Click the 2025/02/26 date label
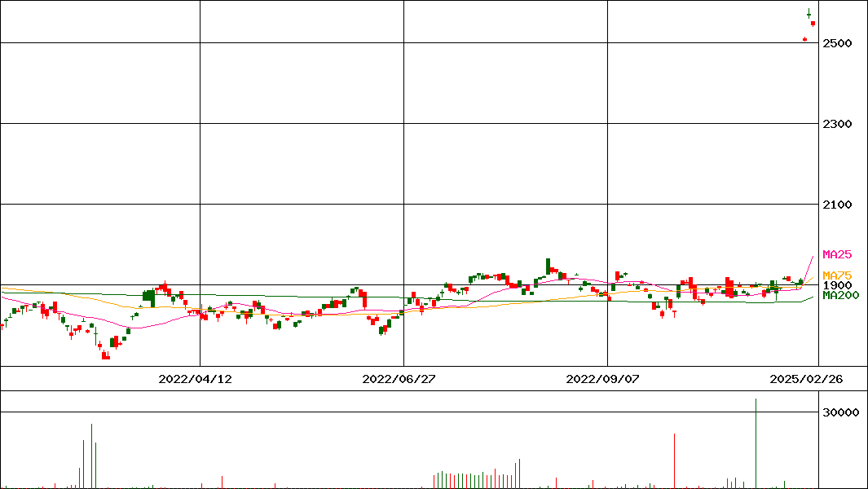 [806, 379]
